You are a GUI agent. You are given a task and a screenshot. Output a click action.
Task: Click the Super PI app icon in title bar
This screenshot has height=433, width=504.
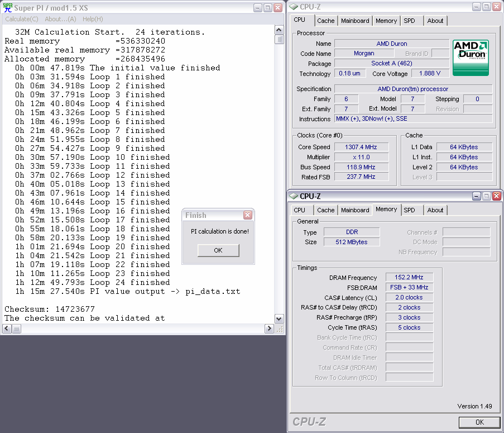coord(7,8)
